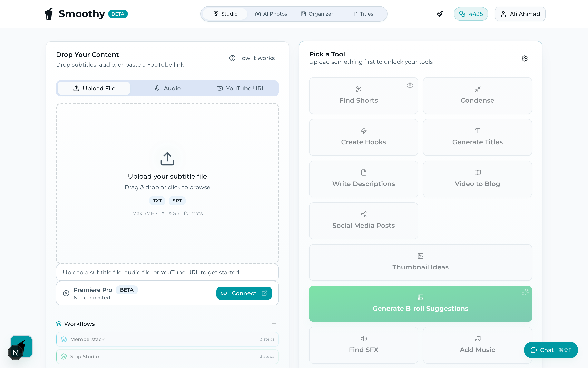The image size is (588, 368).
Task: Select the Upload File tab
Action: [94, 88]
